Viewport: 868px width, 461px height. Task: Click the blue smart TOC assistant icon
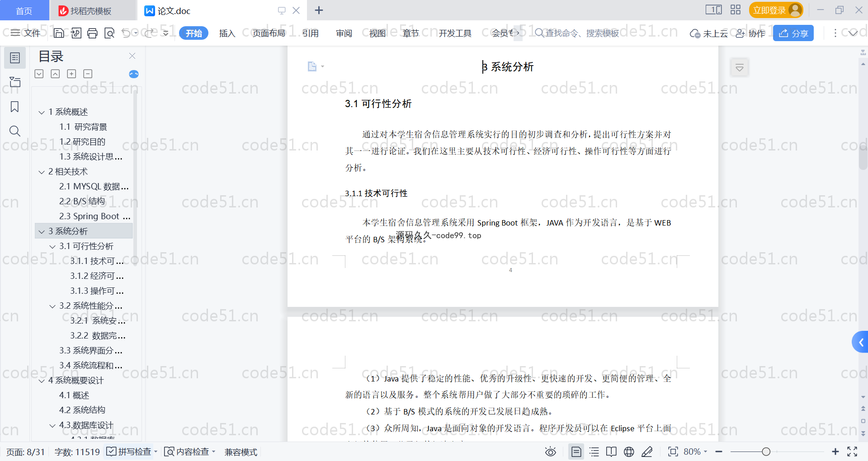(134, 74)
